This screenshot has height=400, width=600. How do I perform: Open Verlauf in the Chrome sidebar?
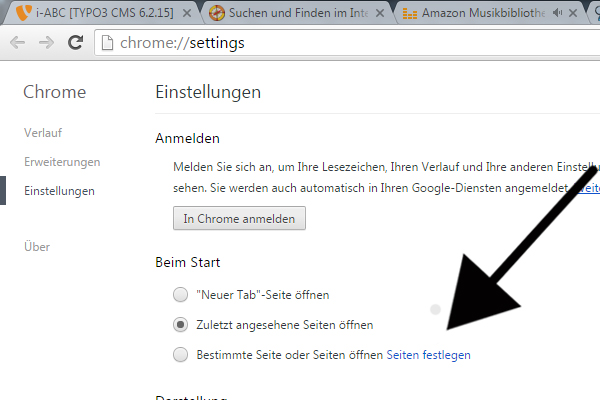(43, 132)
